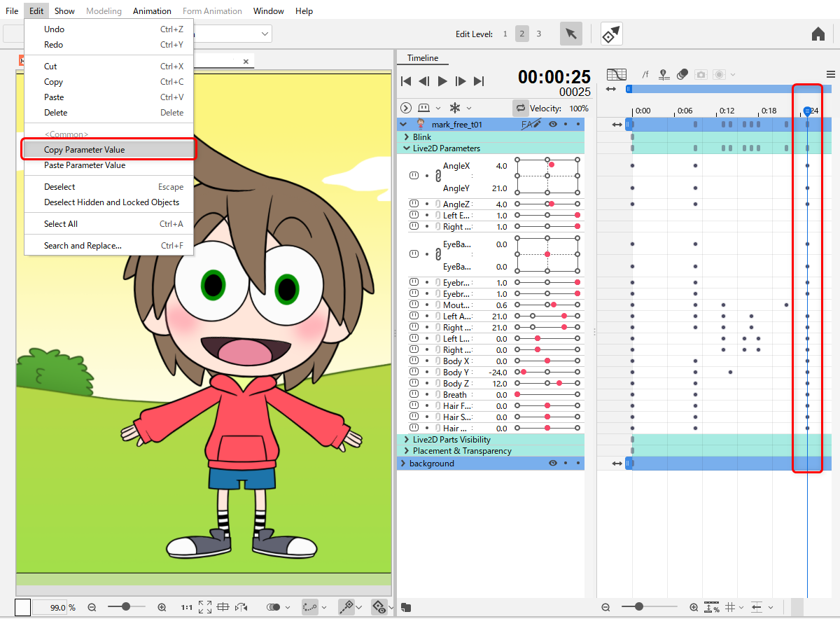Click Paste Parameter Value menu entry
840x619 pixels.
[x=85, y=165]
